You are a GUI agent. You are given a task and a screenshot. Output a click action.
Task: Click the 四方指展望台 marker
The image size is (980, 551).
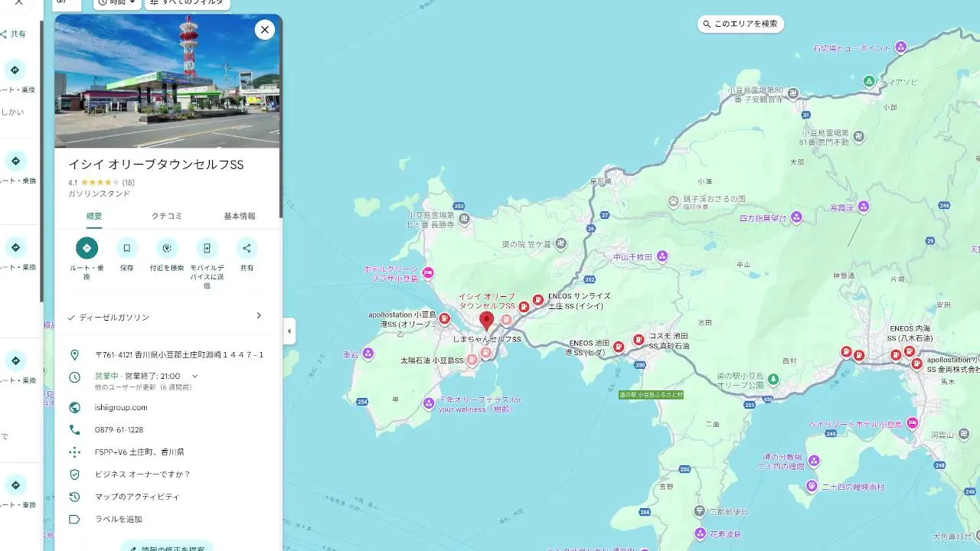tap(795, 217)
